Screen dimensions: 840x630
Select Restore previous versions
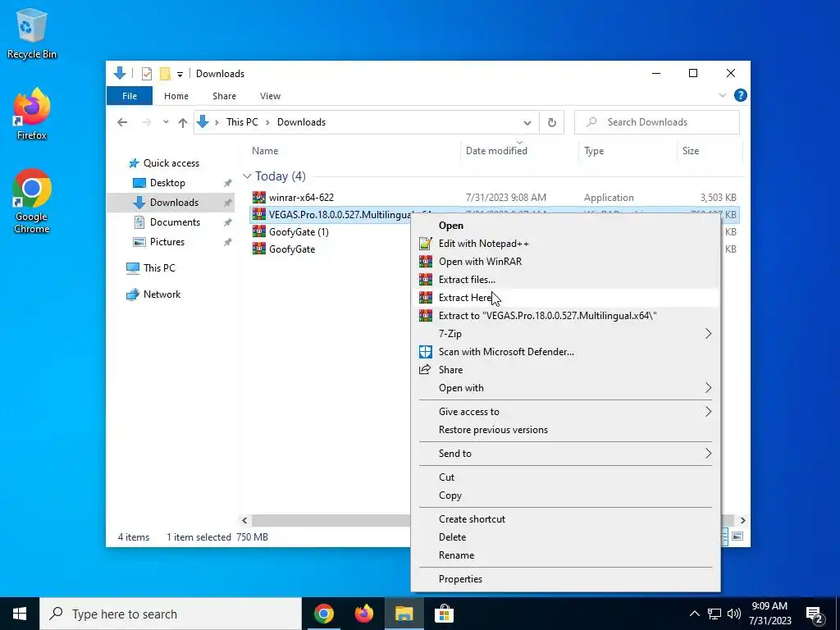point(565,430)
